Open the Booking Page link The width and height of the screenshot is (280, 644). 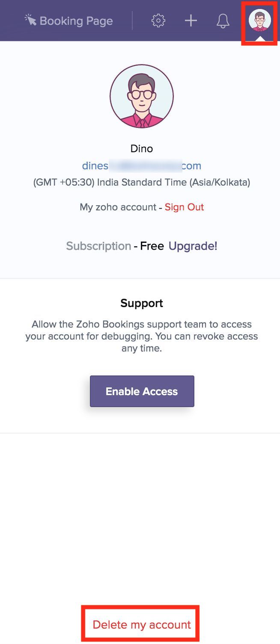point(76,21)
